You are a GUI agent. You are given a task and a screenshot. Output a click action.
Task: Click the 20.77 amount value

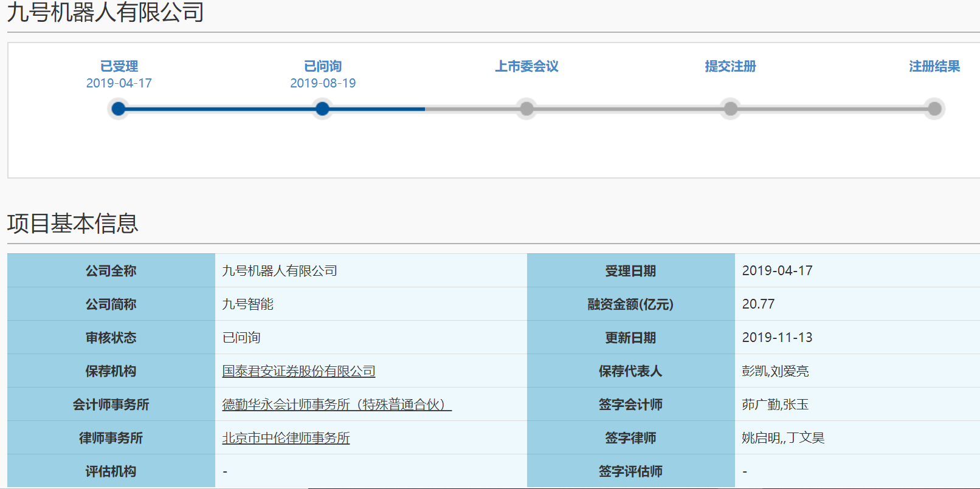point(758,304)
